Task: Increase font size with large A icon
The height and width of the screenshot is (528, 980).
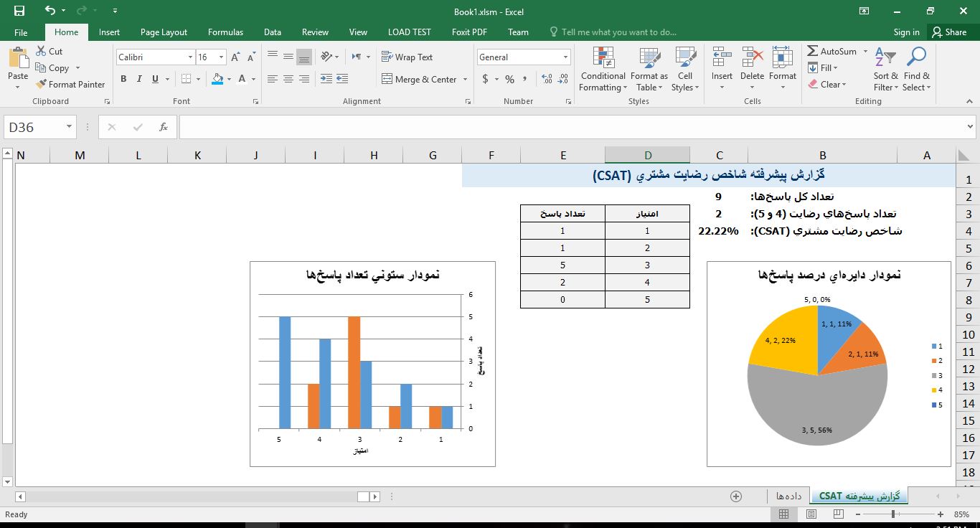Action: click(x=236, y=57)
